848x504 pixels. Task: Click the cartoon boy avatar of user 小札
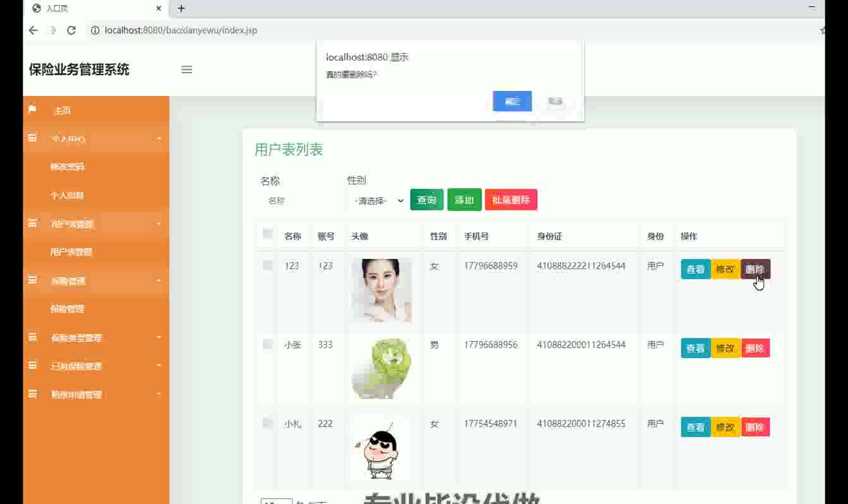click(382, 448)
